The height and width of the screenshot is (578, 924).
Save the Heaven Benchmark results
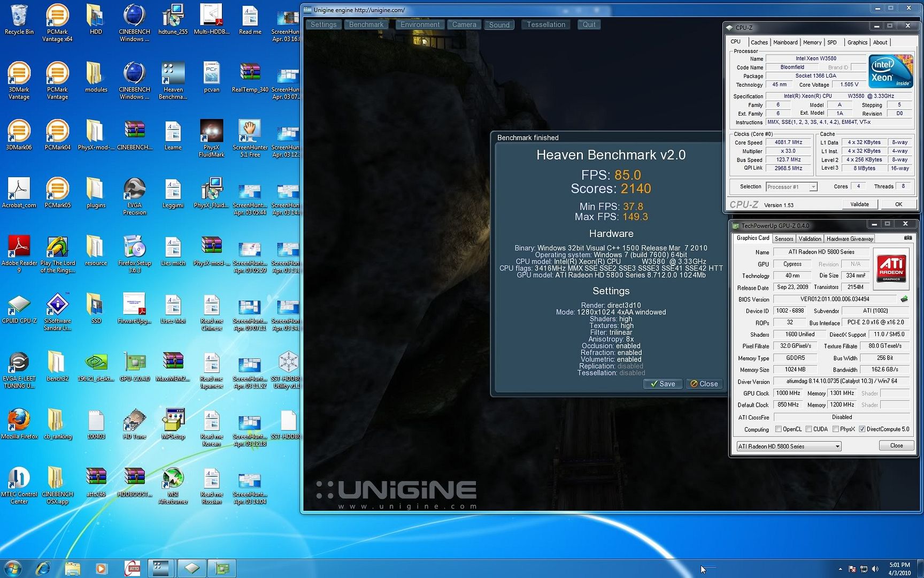coord(663,384)
